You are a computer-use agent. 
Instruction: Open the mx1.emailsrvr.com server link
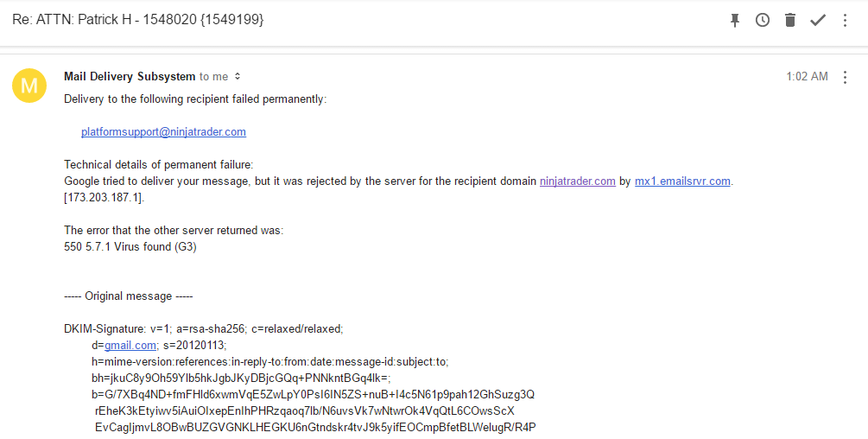tap(682, 181)
